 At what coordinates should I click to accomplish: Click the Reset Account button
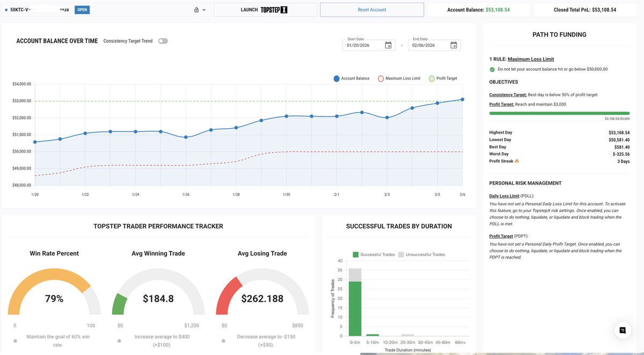[372, 10]
